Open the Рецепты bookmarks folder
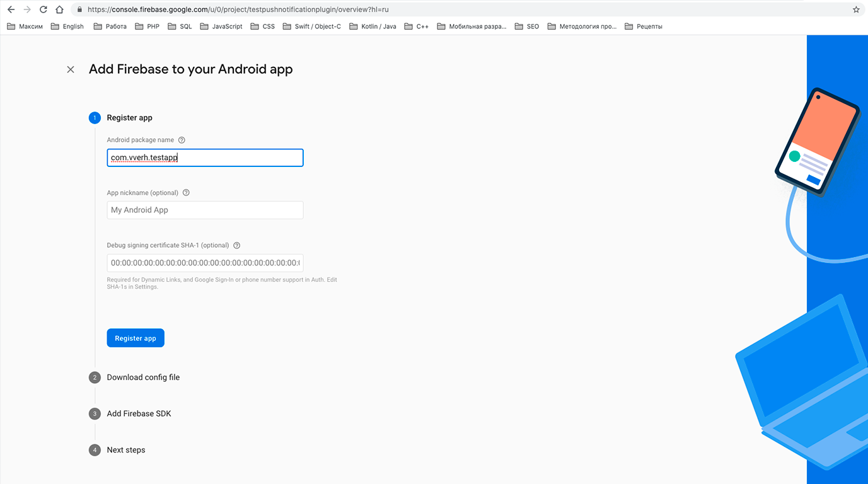 tap(643, 26)
